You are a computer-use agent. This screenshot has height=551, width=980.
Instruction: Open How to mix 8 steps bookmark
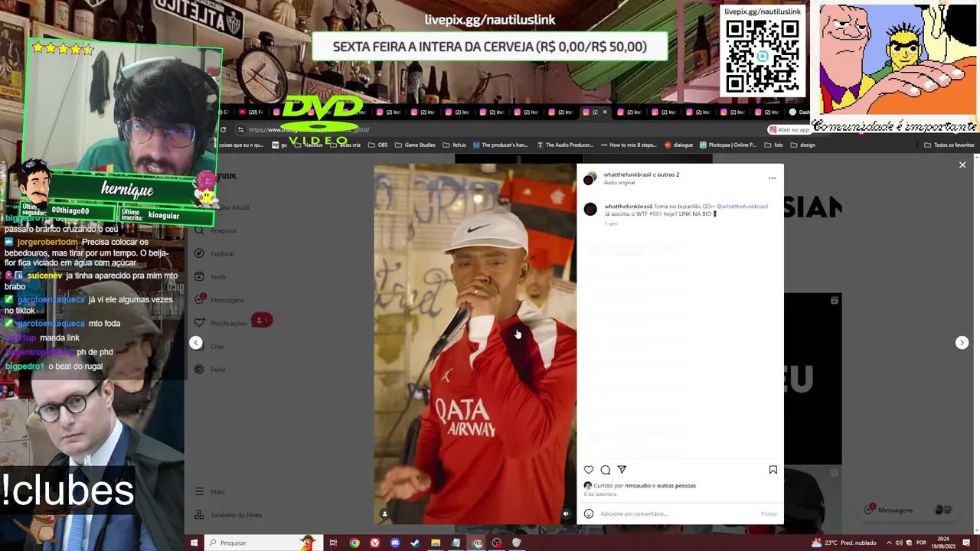click(x=628, y=145)
